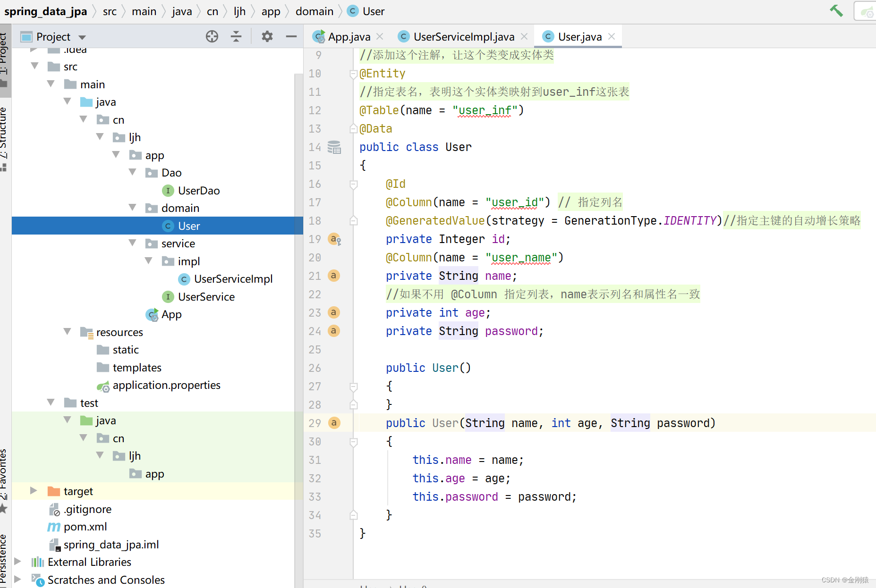
Task: Click the Project panel vertical scrollbar
Action: pyautogui.click(x=298, y=330)
